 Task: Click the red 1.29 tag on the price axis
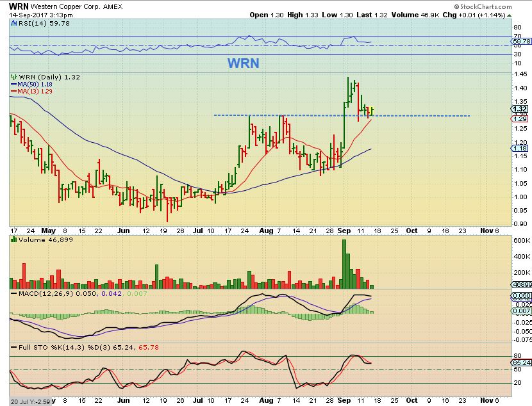click(520, 118)
